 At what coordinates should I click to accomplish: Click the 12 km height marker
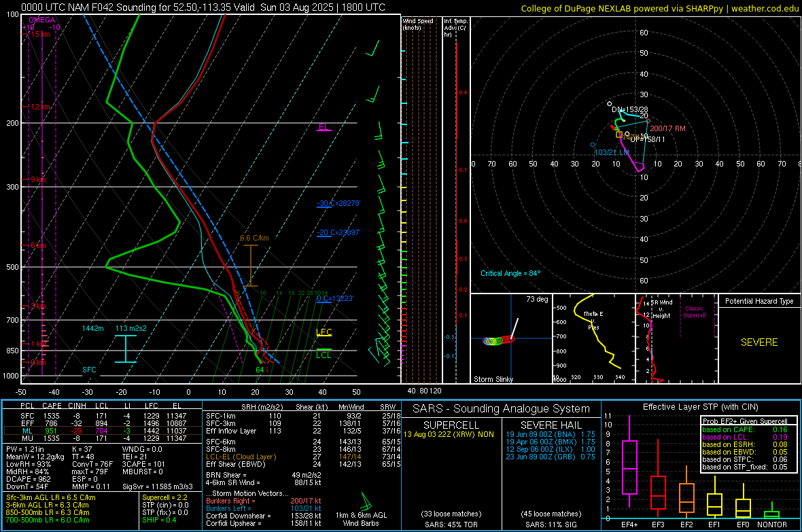point(40,107)
